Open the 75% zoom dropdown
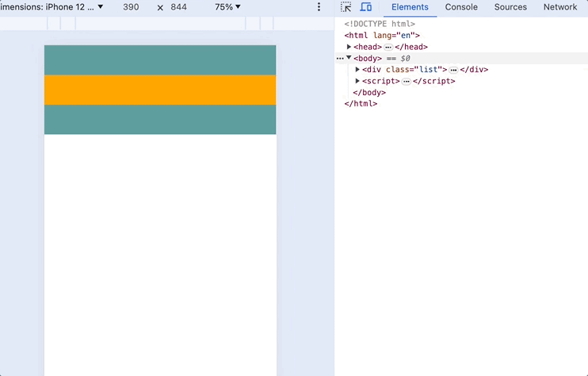 [x=227, y=7]
